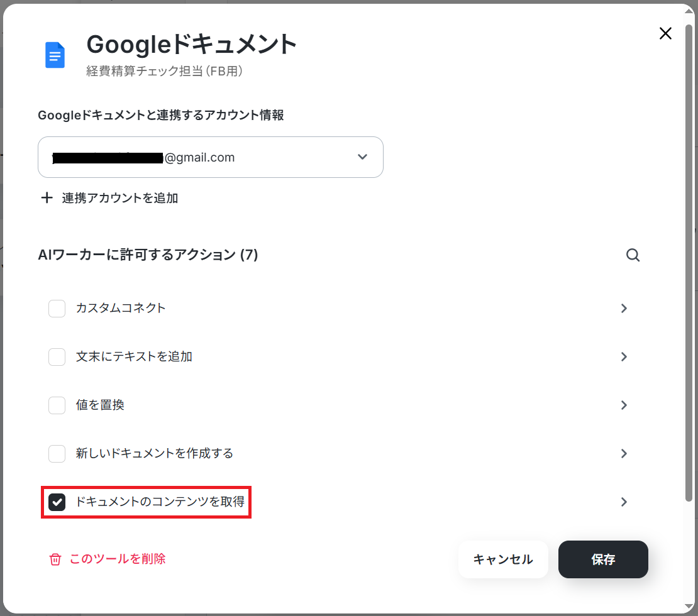This screenshot has height=616, width=698.
Task: Enable the カスタムコネクト checkbox
Action: [x=57, y=309]
